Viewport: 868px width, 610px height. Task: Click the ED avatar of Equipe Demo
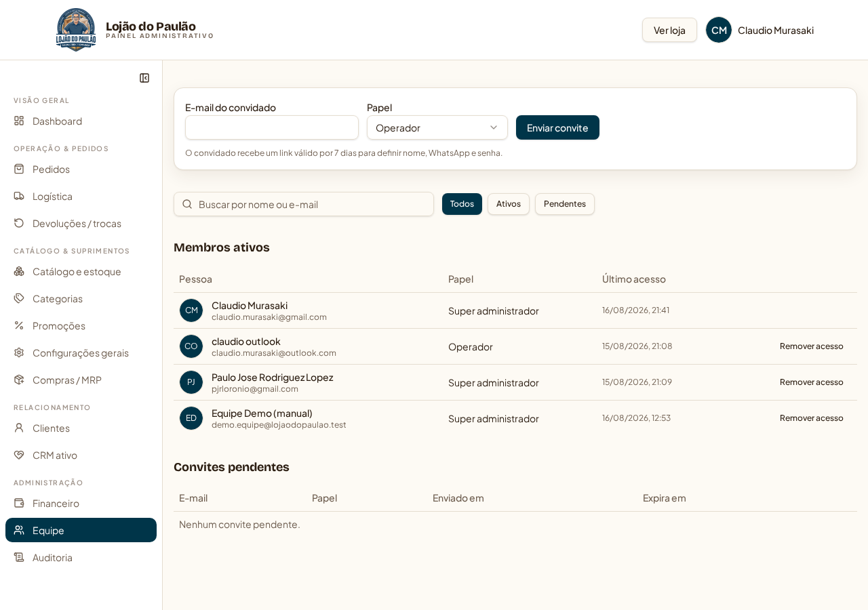tap(191, 418)
